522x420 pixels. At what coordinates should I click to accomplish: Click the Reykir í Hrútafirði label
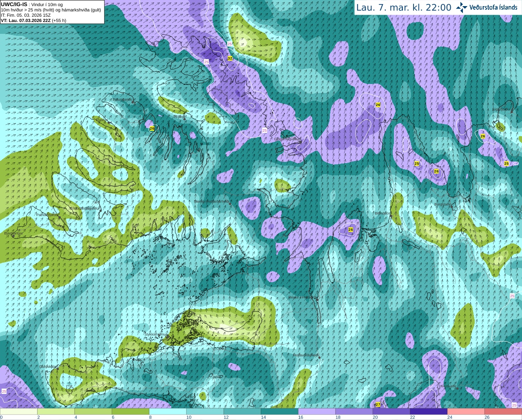click(302, 297)
